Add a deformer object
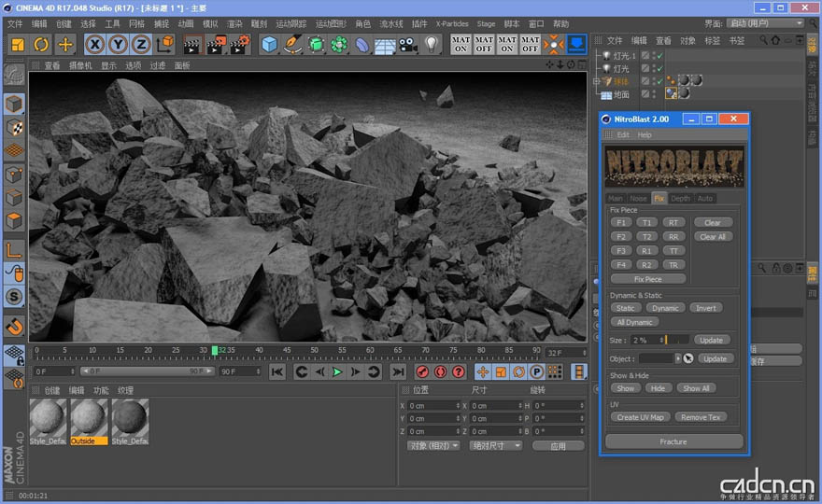822x504 pixels. (x=362, y=45)
